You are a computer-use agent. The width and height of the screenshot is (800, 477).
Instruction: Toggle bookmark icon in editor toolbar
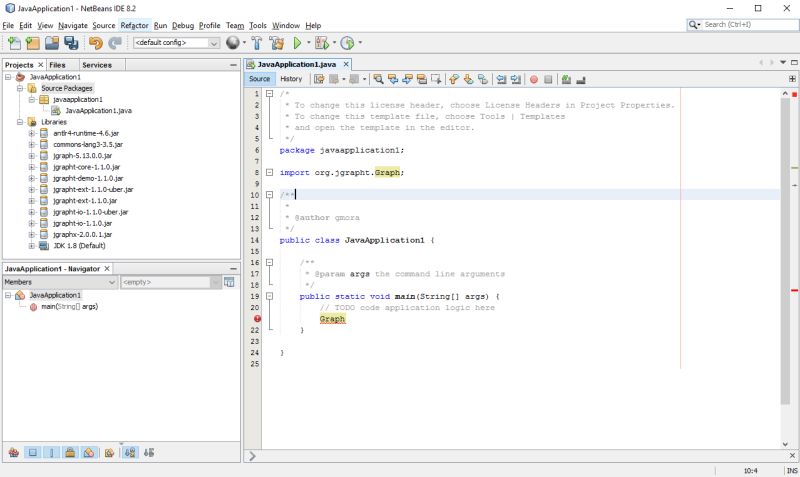(x=483, y=79)
